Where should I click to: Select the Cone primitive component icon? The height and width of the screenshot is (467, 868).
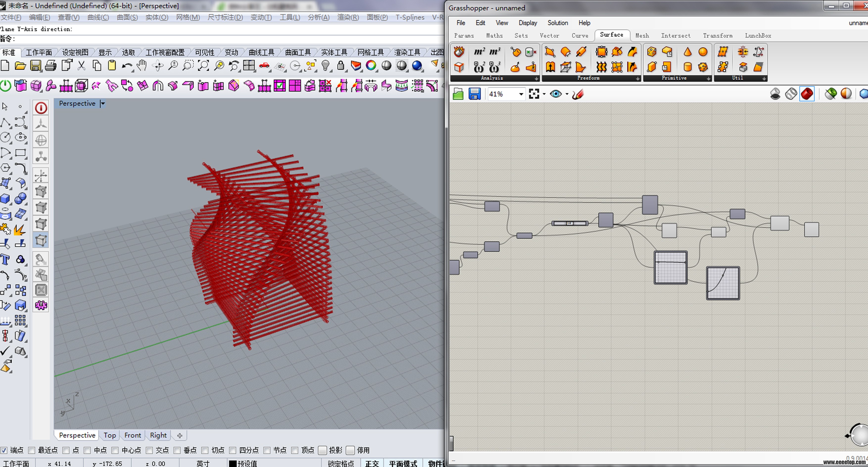point(687,51)
